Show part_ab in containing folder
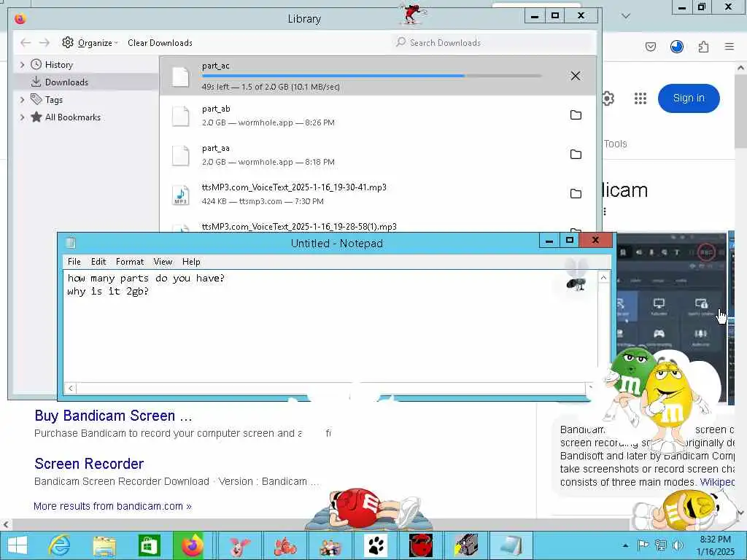This screenshot has width=747, height=560. (576, 114)
